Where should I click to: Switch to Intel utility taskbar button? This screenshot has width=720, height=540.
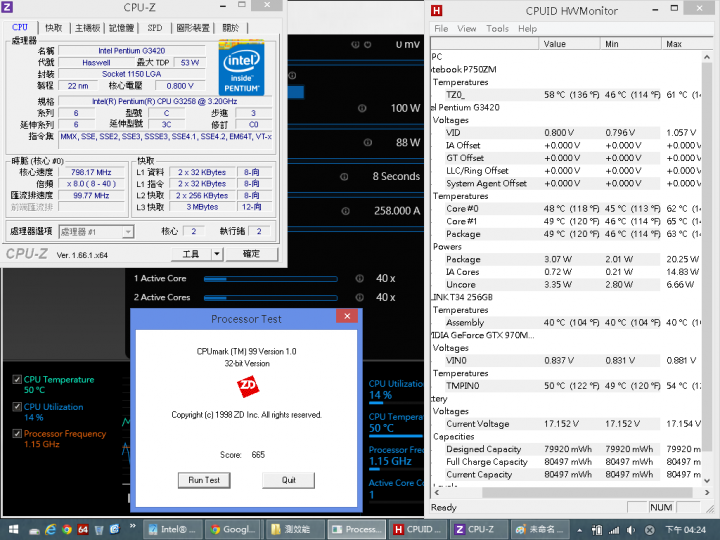[x=172, y=529]
